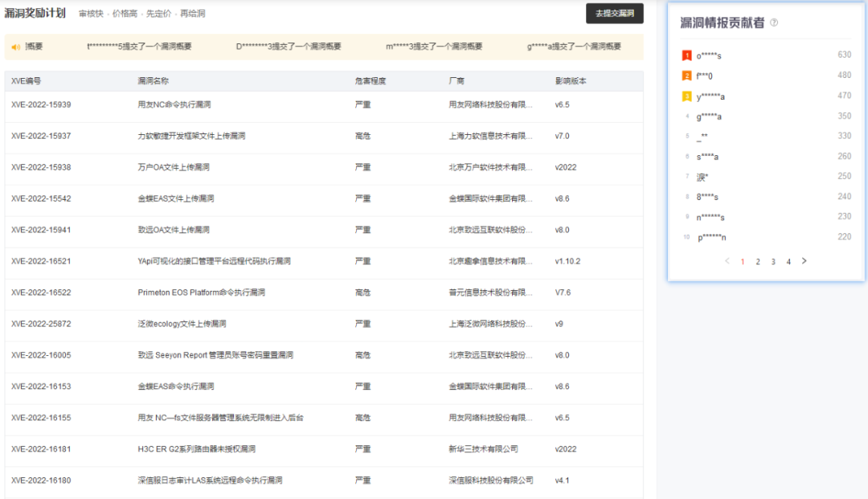
Task: Click the 漏洞奖励计划 page title
Action: click(35, 13)
